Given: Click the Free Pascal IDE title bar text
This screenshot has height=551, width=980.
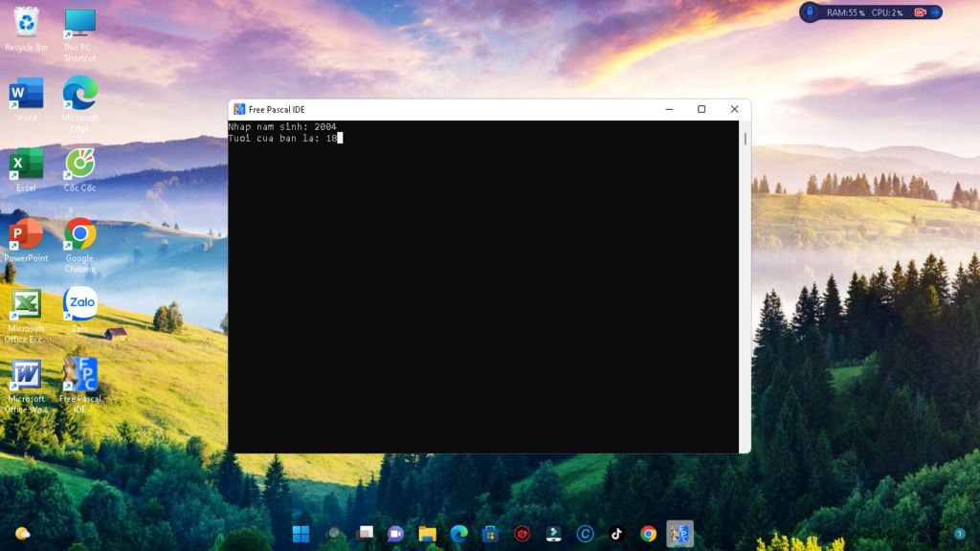Looking at the screenshot, I should [x=277, y=109].
